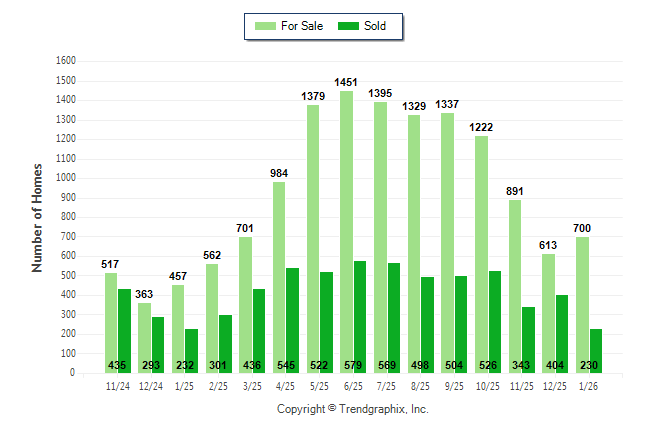This screenshot has width=646, height=434.
Task: Select the 11/24 For Sale bar
Action: pos(111,322)
